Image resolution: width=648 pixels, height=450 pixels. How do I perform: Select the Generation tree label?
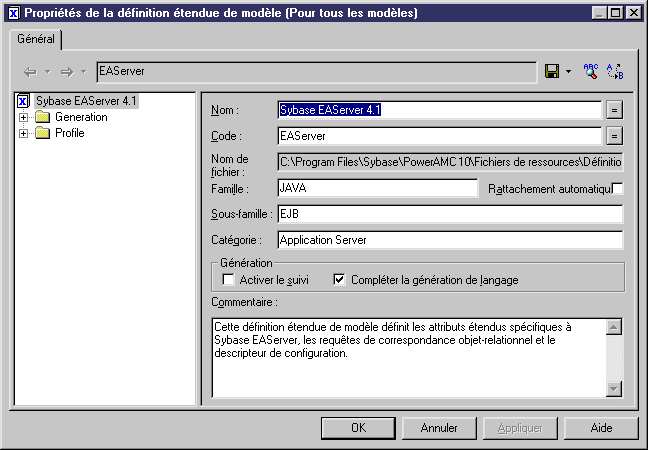[81, 117]
